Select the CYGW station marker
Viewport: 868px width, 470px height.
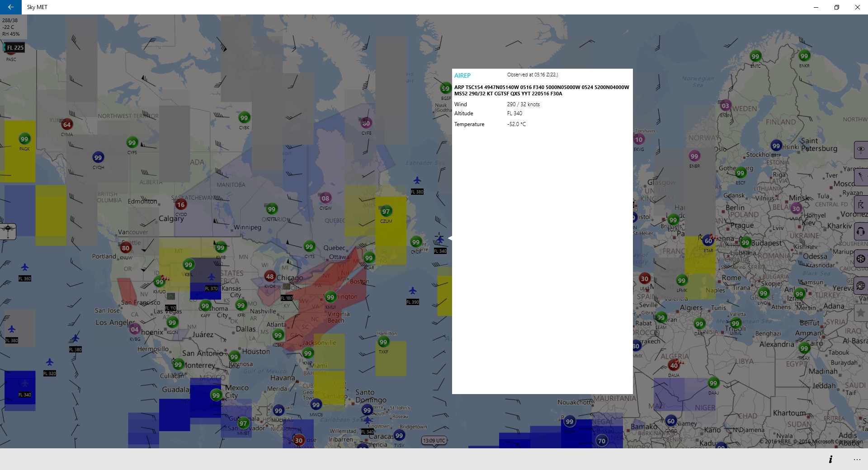(325, 198)
